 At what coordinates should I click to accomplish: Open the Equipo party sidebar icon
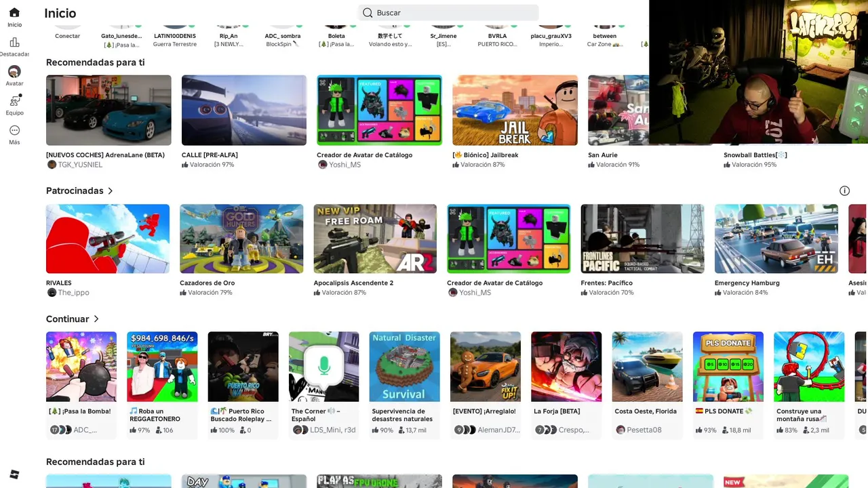click(14, 100)
